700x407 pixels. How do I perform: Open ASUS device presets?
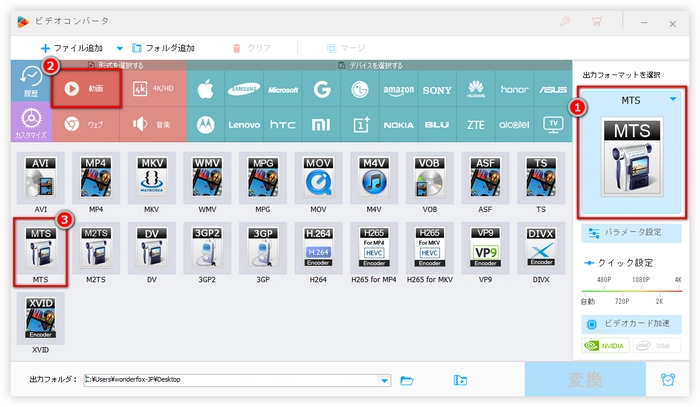tap(553, 89)
